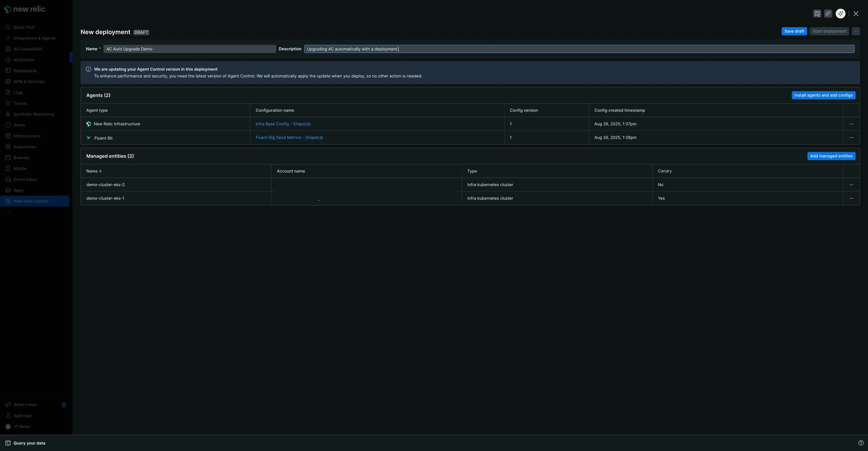868x451 pixels.
Task: Open actions menu for Fluent Bit agent row
Action: coord(852,138)
